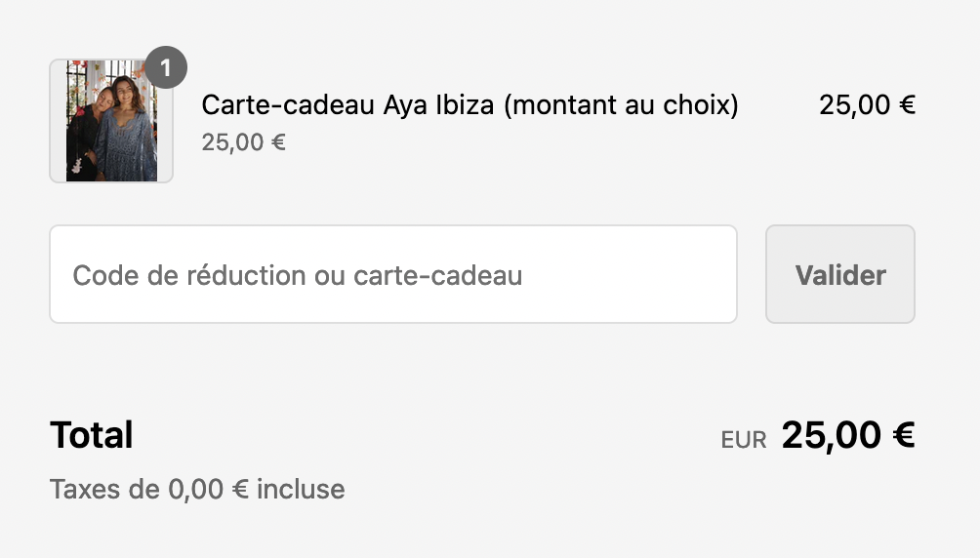Click the euro symbol of the bold total
The height and width of the screenshot is (558, 980).
pos(904,435)
